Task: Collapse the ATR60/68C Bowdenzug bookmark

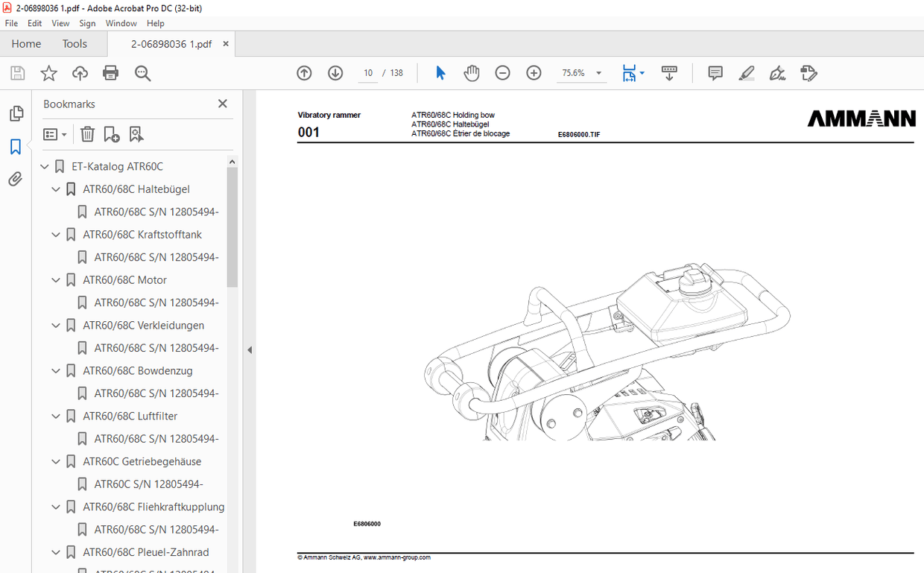Action: coord(56,371)
